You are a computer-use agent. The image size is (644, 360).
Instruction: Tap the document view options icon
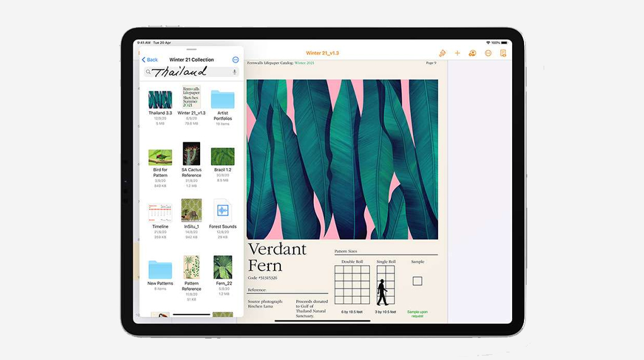click(x=503, y=53)
